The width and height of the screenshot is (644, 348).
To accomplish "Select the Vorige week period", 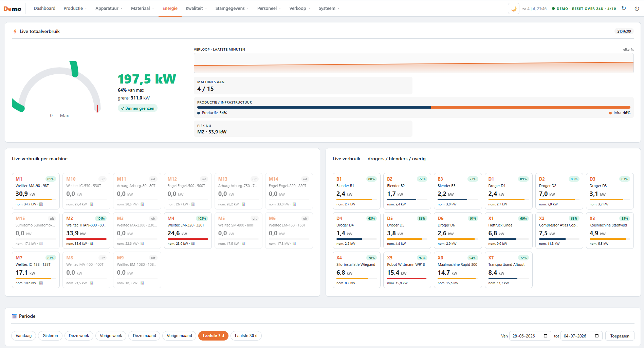I will [x=111, y=336].
